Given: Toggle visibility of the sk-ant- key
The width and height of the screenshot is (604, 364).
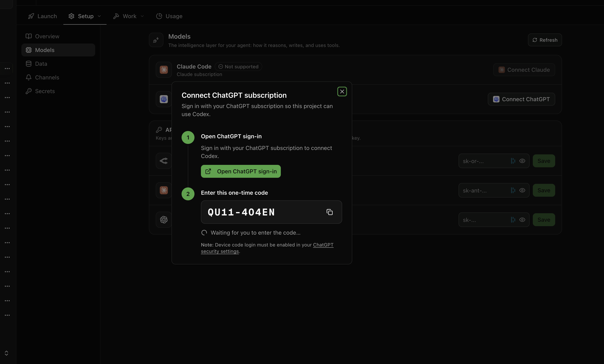Looking at the screenshot, I should pos(522,190).
